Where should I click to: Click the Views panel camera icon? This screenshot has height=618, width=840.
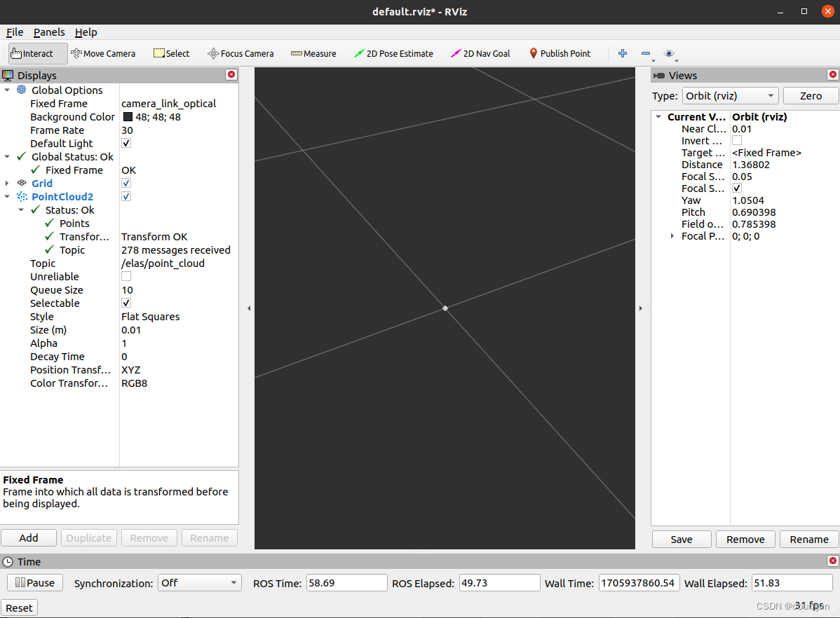tap(659, 76)
